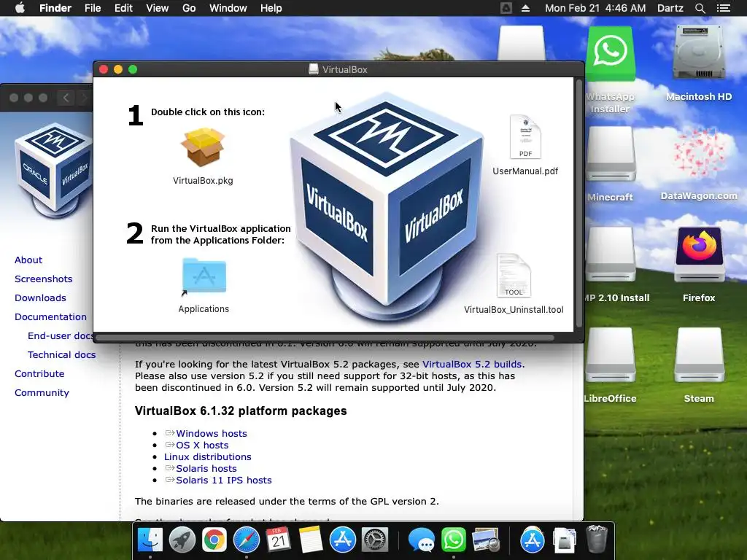Open the Help menu
The width and height of the screenshot is (747, 560).
click(271, 8)
